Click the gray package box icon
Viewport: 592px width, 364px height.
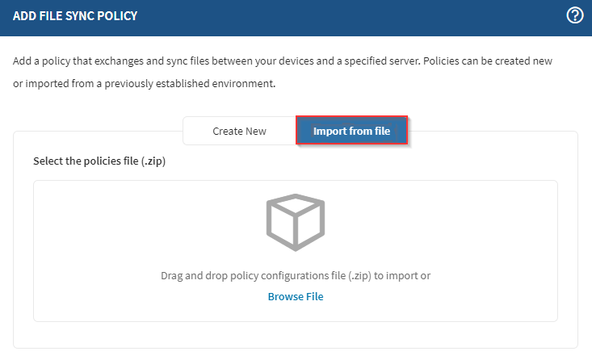(296, 222)
